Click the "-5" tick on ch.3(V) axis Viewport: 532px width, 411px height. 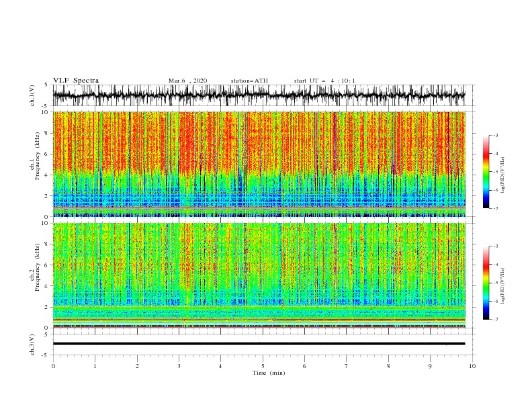[45, 355]
